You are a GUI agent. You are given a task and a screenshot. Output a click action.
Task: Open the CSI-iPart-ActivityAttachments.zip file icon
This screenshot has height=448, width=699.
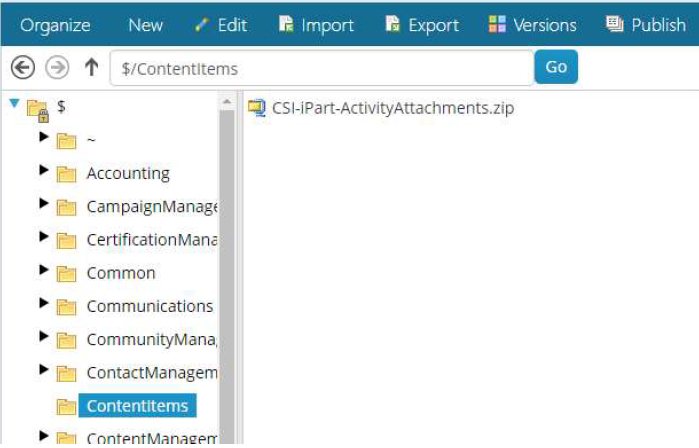[257, 107]
